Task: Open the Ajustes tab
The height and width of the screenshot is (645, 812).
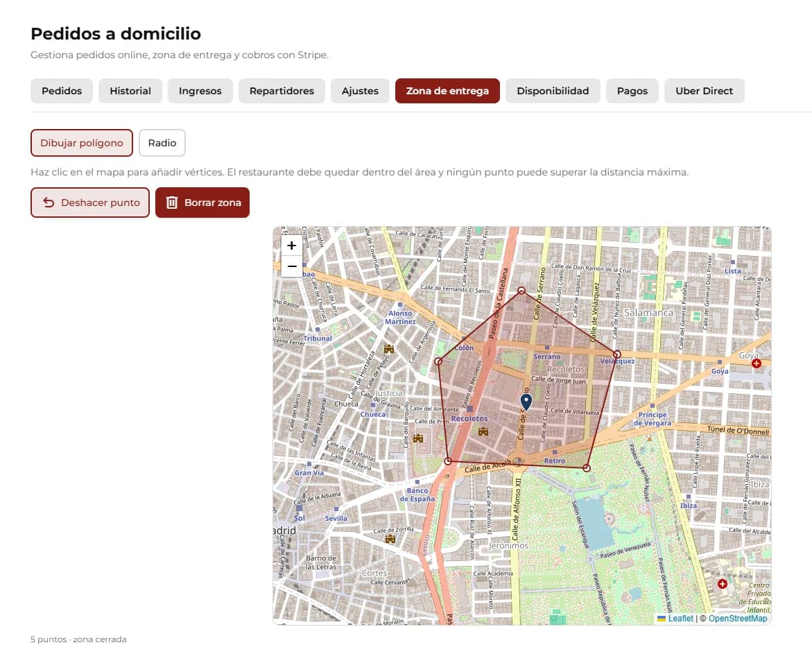Action: (360, 91)
